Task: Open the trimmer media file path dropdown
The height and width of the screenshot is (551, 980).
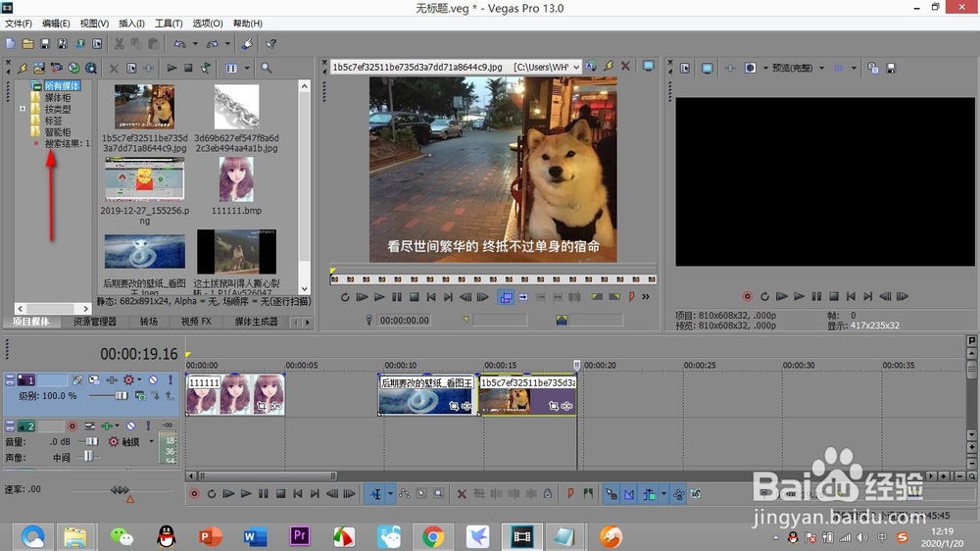Action: click(575, 67)
